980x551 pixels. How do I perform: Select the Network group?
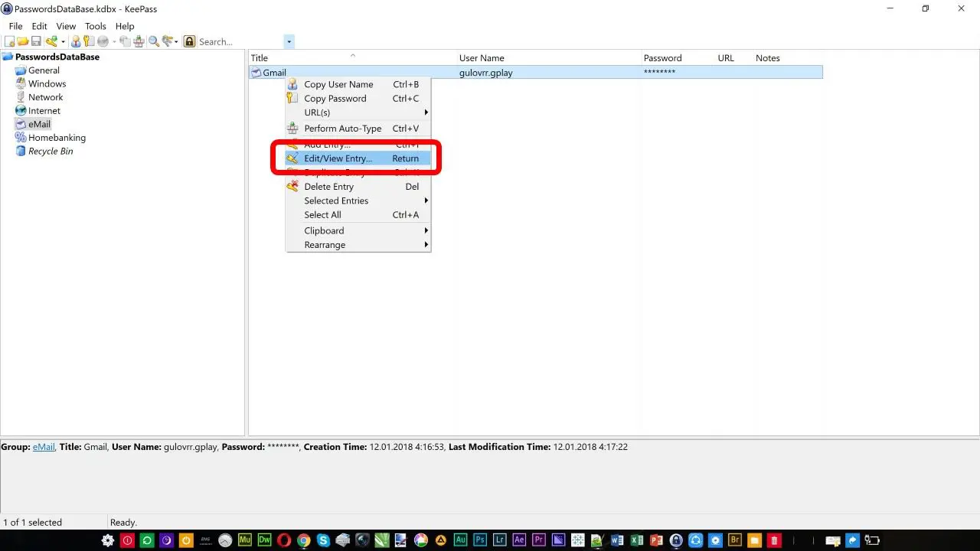46,97
